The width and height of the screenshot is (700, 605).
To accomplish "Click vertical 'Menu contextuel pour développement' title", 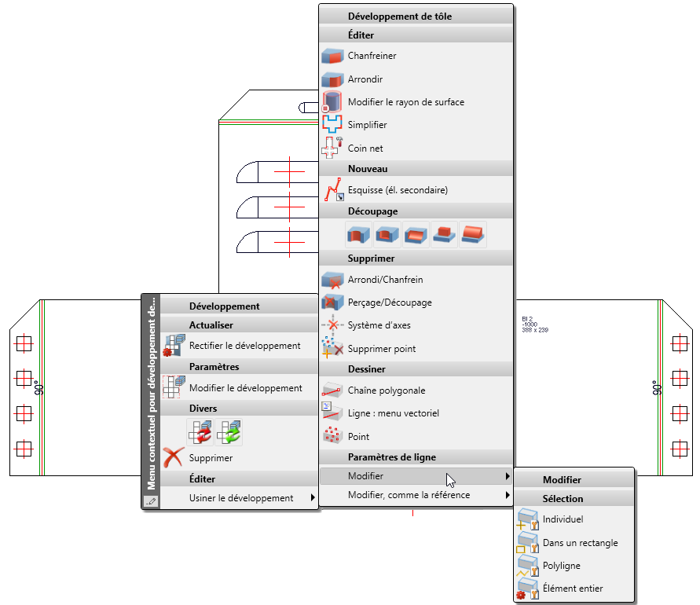I will (x=152, y=394).
